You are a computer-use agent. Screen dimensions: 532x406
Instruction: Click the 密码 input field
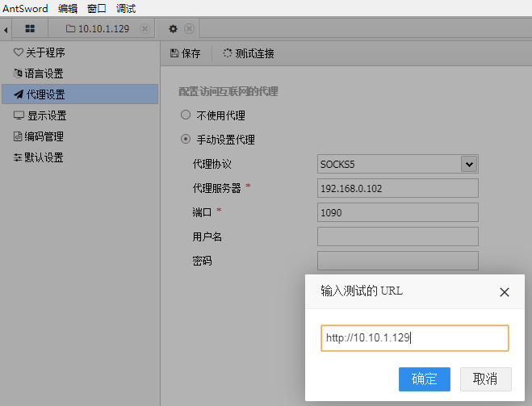398,261
